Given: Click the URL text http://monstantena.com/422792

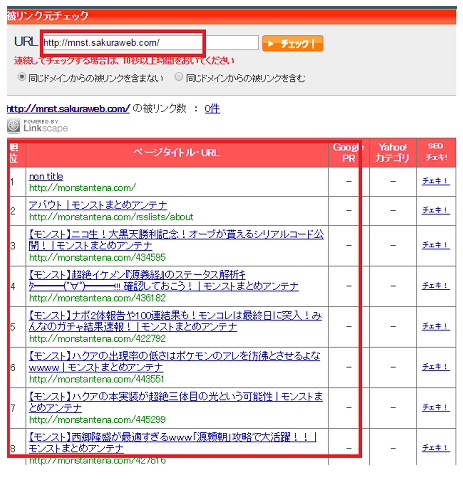Looking at the screenshot, I should [x=97, y=339].
